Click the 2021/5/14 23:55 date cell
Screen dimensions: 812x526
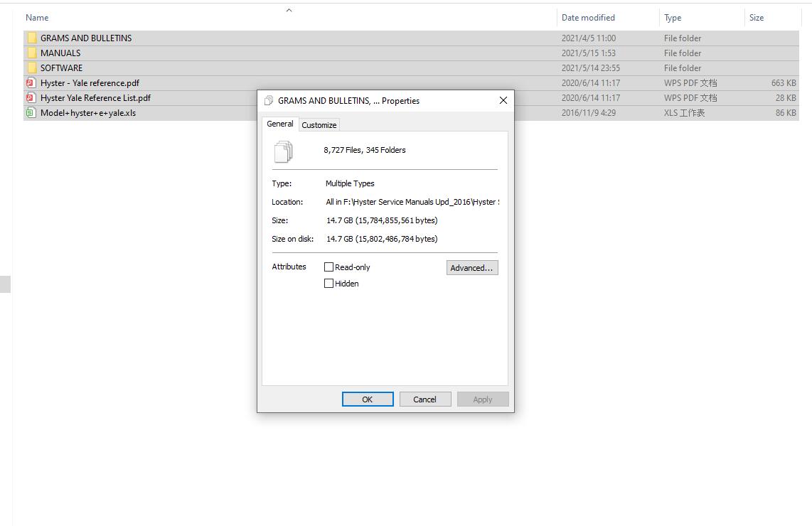tap(591, 68)
